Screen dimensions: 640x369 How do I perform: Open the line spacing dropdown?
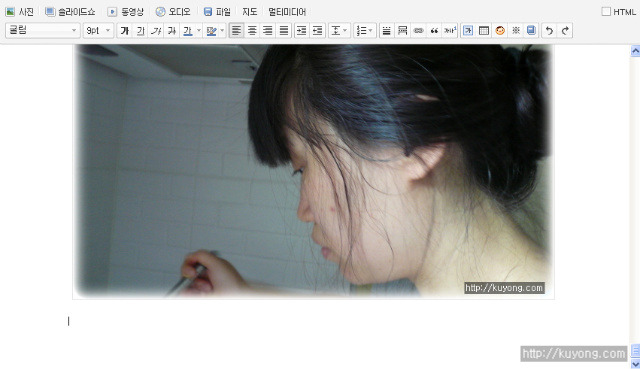tap(339, 31)
